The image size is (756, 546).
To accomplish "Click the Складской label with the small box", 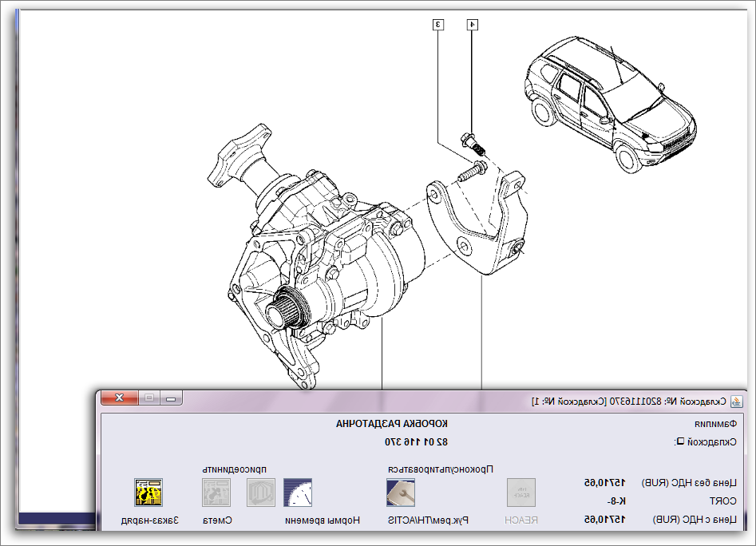I will (706, 442).
